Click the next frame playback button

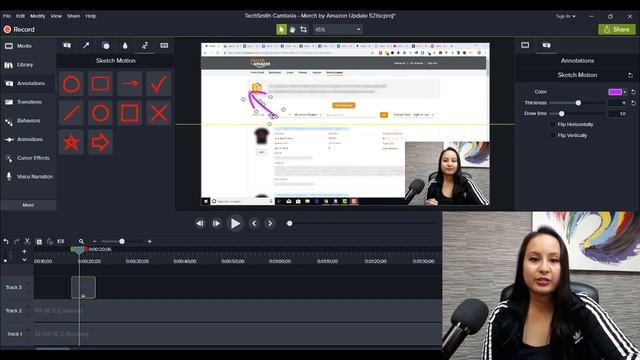point(216,223)
